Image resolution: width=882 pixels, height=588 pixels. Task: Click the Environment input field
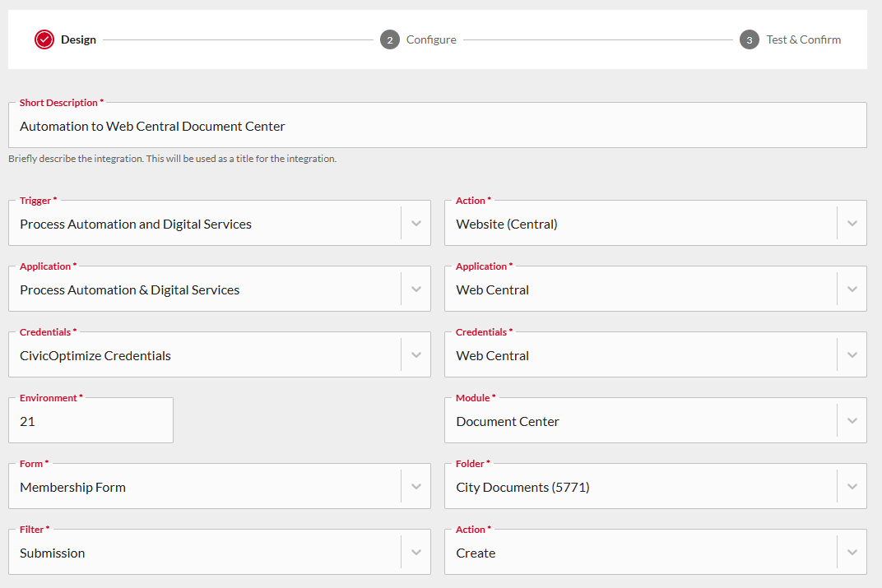click(91, 420)
